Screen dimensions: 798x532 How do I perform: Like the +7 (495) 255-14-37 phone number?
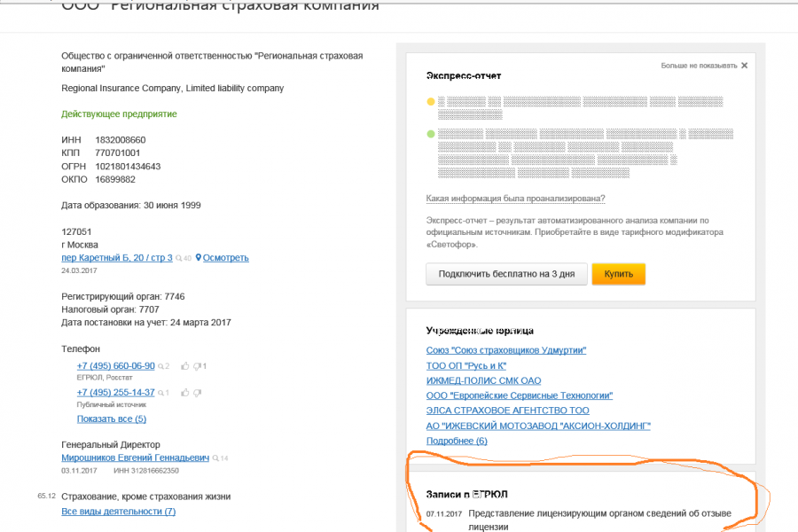pos(185,393)
